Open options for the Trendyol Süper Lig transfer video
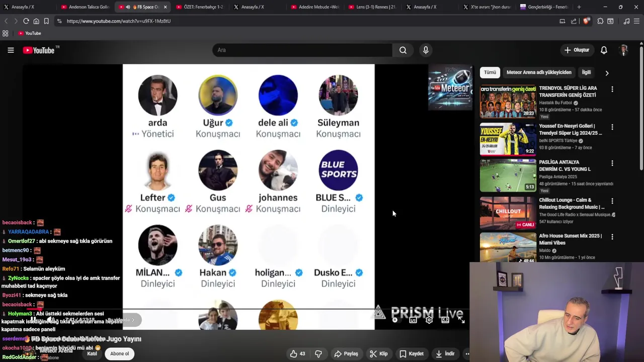Image resolution: width=644 pixels, height=362 pixels. (x=612, y=89)
